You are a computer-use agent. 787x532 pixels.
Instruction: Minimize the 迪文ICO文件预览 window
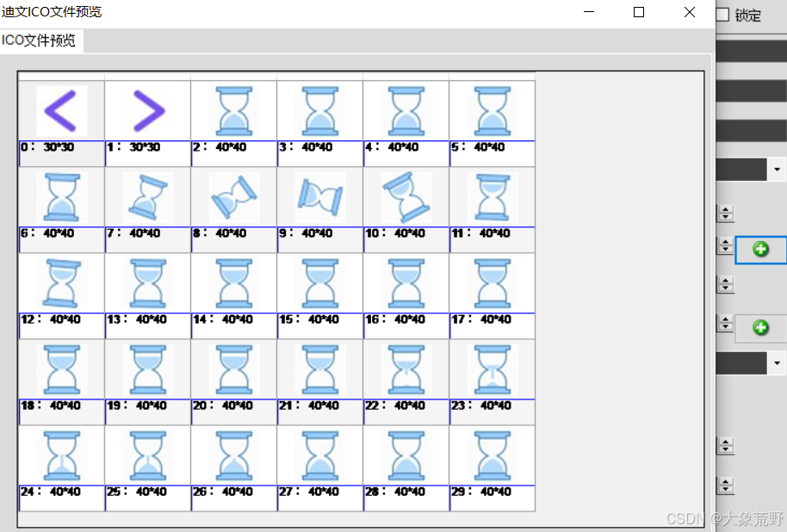click(589, 12)
